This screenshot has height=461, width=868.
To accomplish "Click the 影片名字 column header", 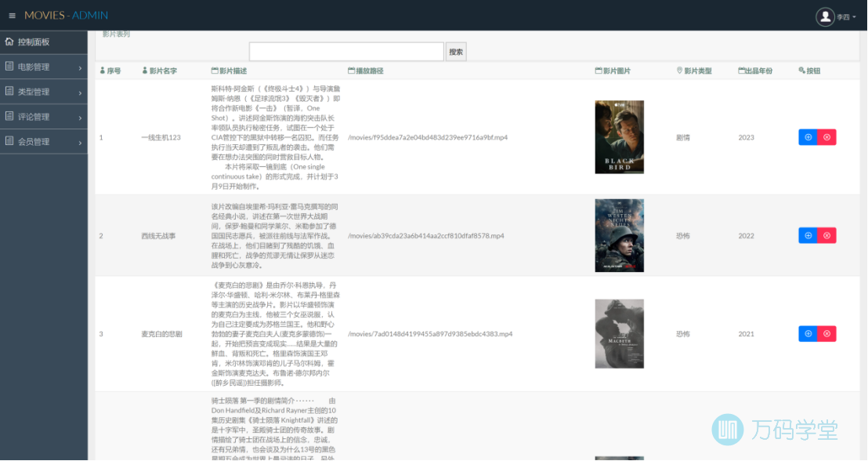I will click(160, 71).
